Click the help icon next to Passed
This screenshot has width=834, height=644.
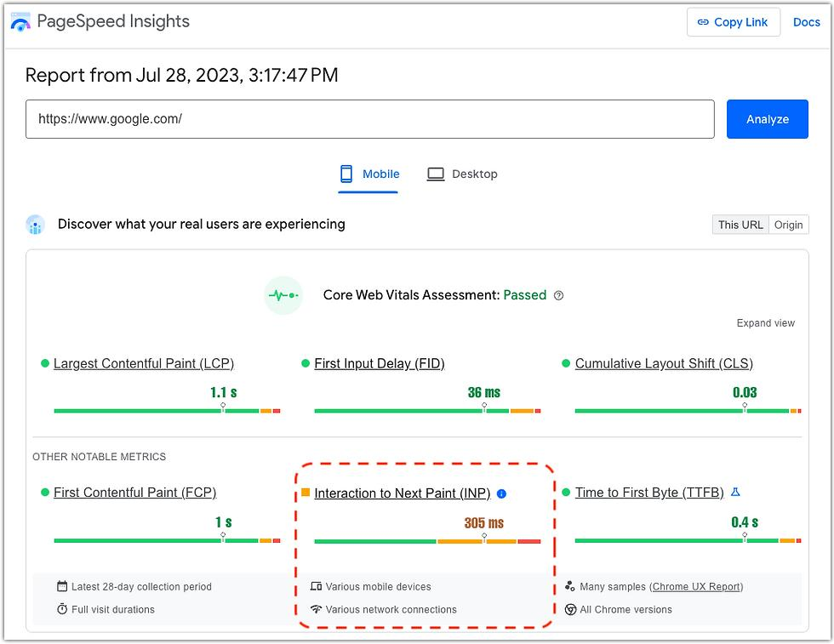[558, 296]
